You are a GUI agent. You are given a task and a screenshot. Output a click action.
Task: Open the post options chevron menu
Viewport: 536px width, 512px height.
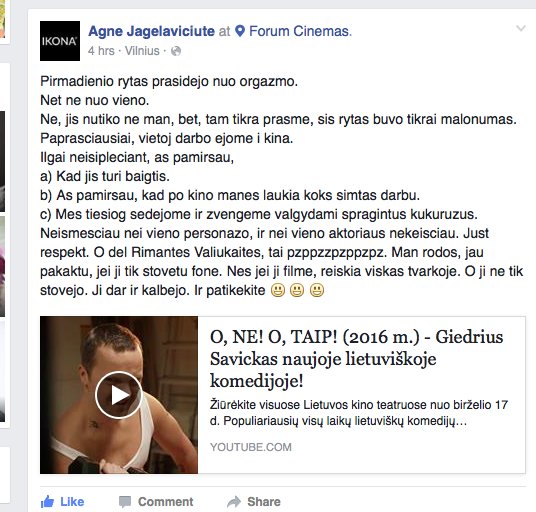point(520,29)
